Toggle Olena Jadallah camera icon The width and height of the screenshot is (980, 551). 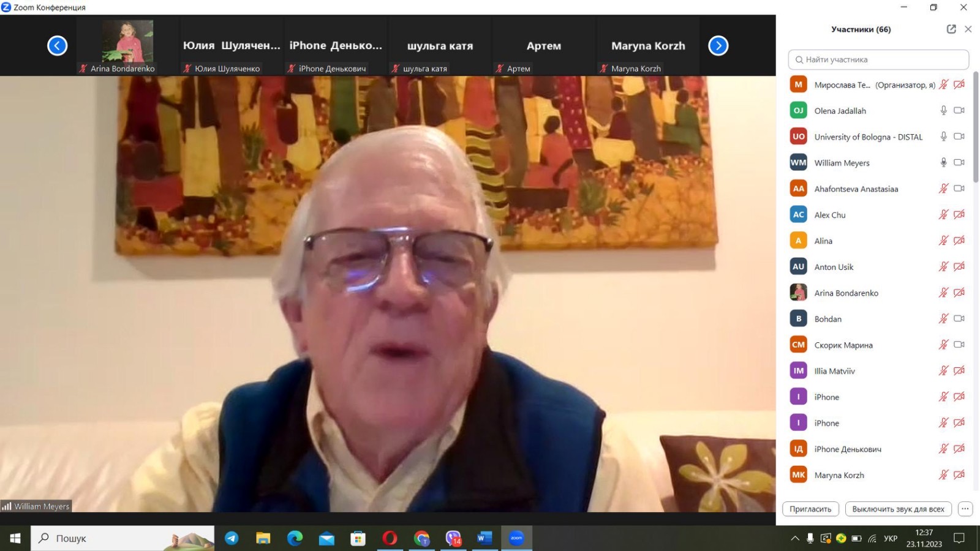[x=959, y=110]
